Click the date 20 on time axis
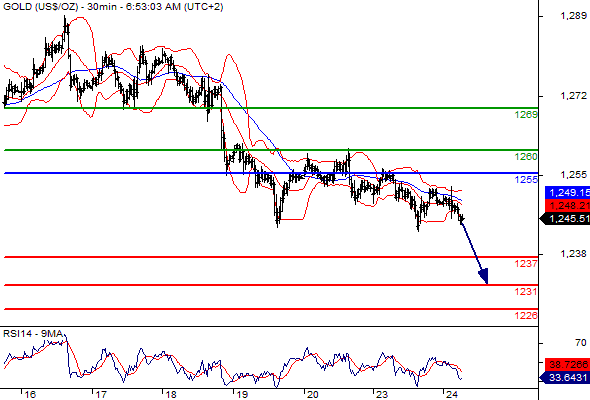590x400 pixels. pos(312,395)
